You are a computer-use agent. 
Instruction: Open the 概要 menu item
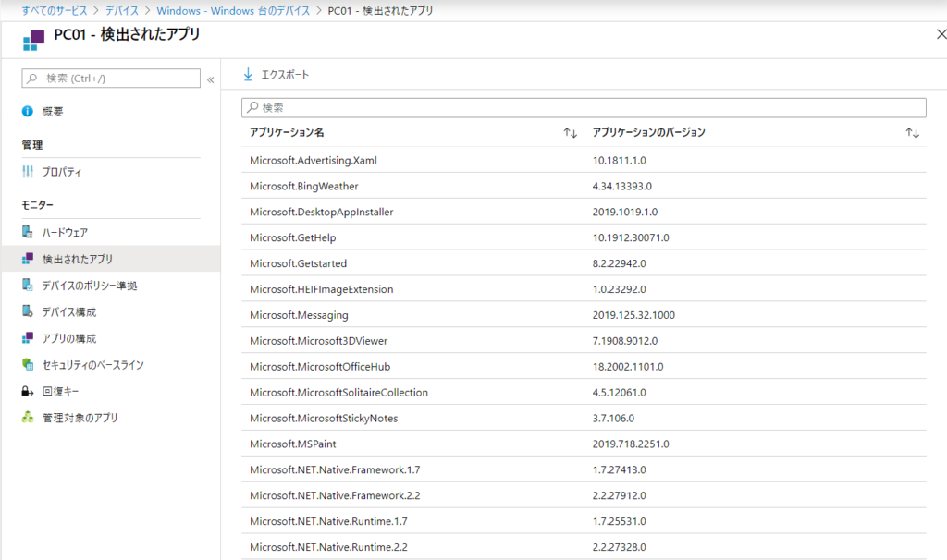point(111,112)
